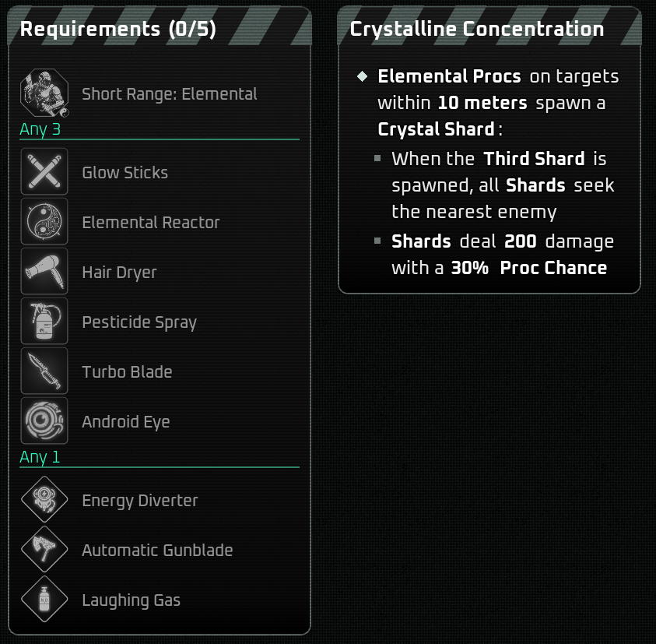Select the Laughing Gas text label
Viewport: 656px width, 644px height.
pos(131,600)
